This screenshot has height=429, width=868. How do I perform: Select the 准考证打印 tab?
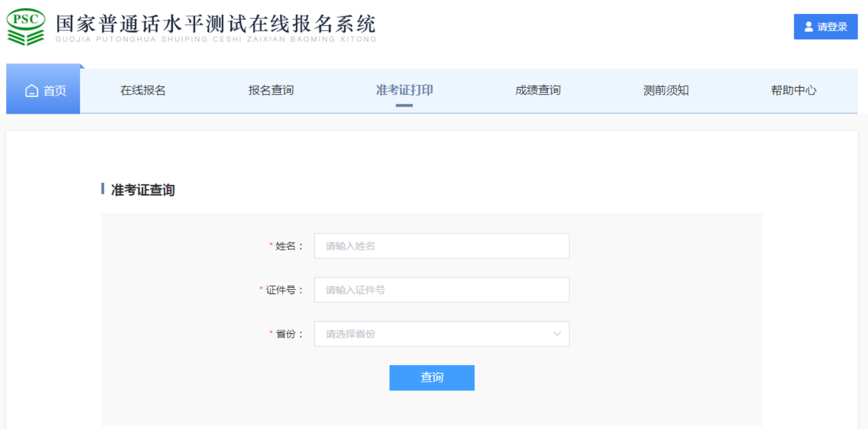click(x=404, y=91)
